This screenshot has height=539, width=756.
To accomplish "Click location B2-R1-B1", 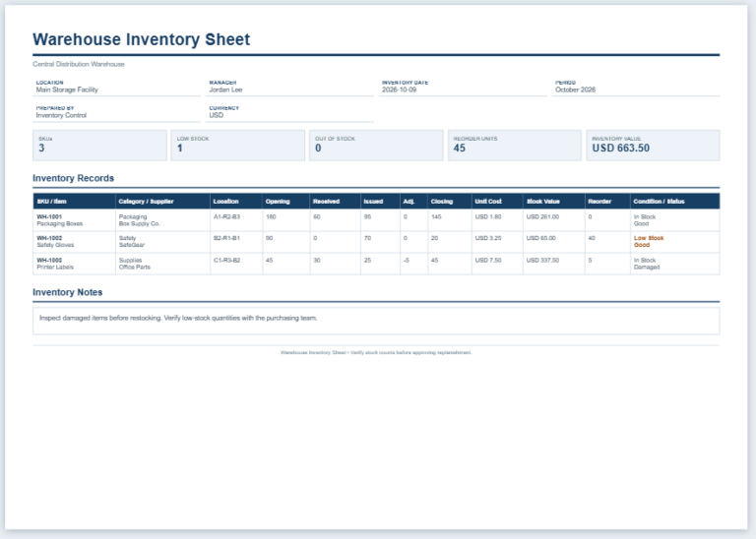I will click(x=226, y=238).
